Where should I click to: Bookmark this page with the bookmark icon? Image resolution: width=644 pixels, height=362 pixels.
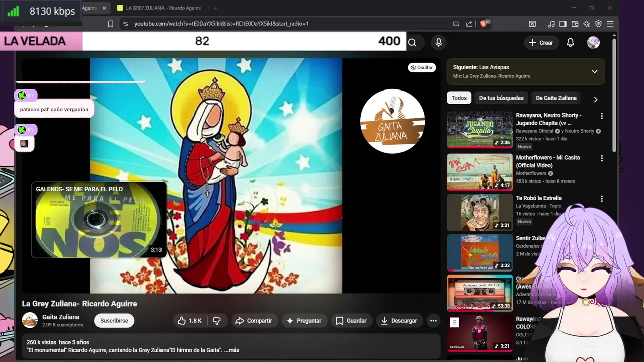point(111,24)
